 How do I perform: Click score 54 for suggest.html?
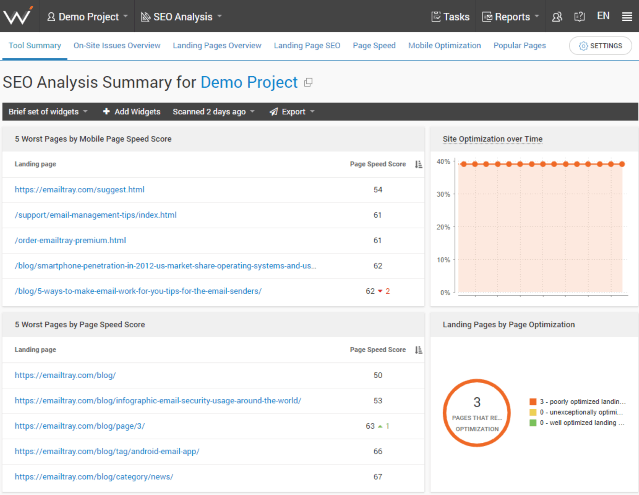pos(378,189)
